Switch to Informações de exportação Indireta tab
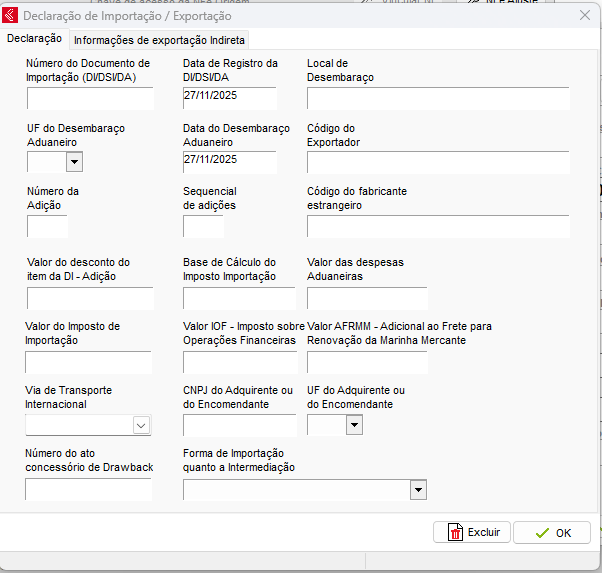This screenshot has height=573, width=602. coord(159,40)
